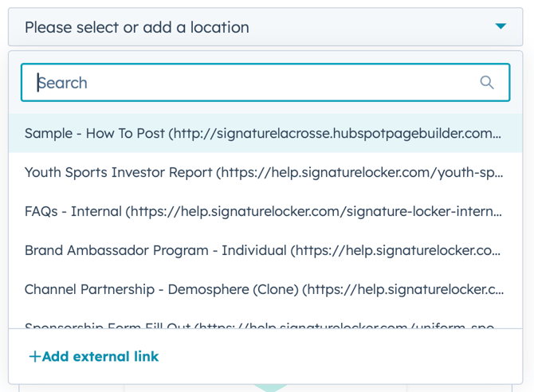Viewport: 534px width, 392px height.
Task: Click 'Individual' in the Brand Ambassador row
Action: 253,250
